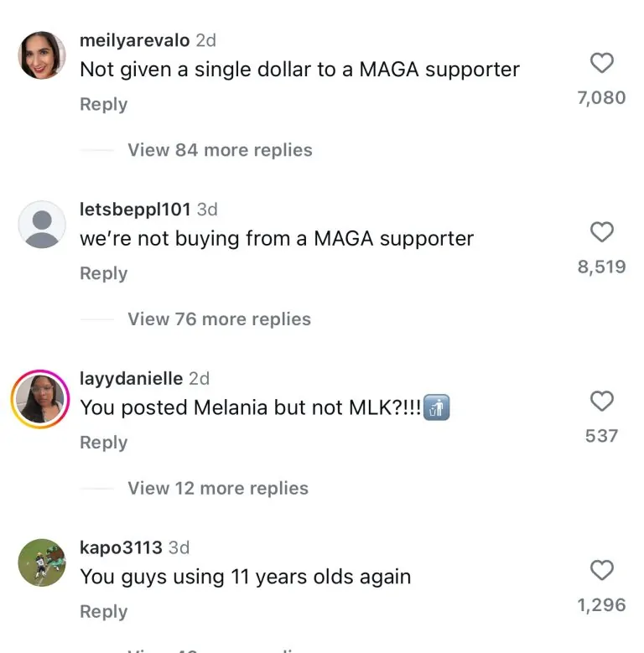Tap the 7,080 likes count
Image resolution: width=644 pixels, height=653 pixels.
click(x=601, y=98)
